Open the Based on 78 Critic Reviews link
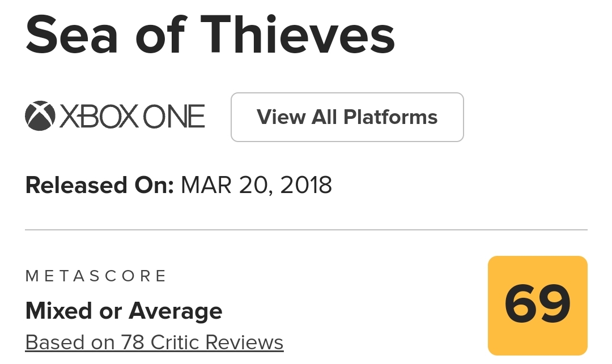The height and width of the screenshot is (364, 612). coord(154,342)
